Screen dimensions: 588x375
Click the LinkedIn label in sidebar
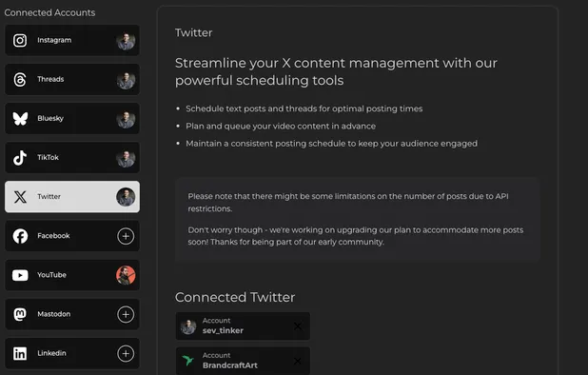pyautogui.click(x=51, y=353)
